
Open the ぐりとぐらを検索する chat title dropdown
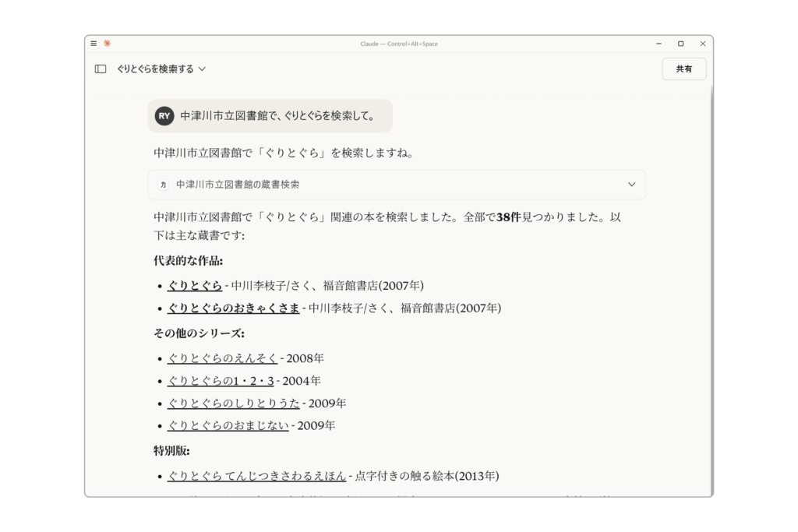(x=161, y=69)
